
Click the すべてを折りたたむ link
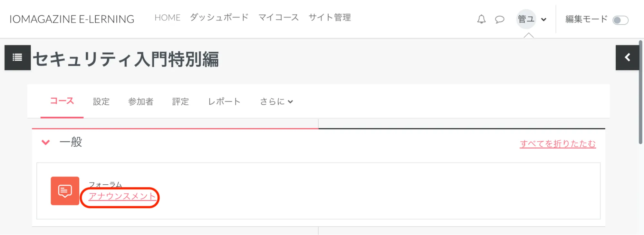point(558,144)
